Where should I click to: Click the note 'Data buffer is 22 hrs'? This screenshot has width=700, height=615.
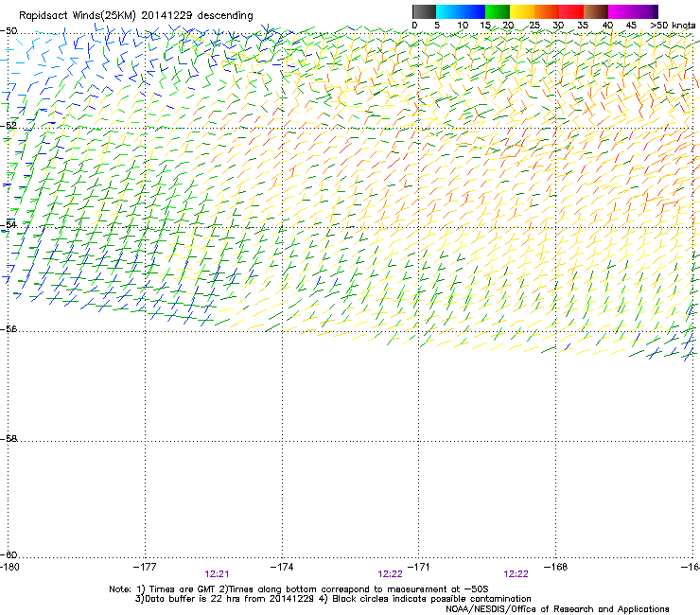tap(194, 599)
